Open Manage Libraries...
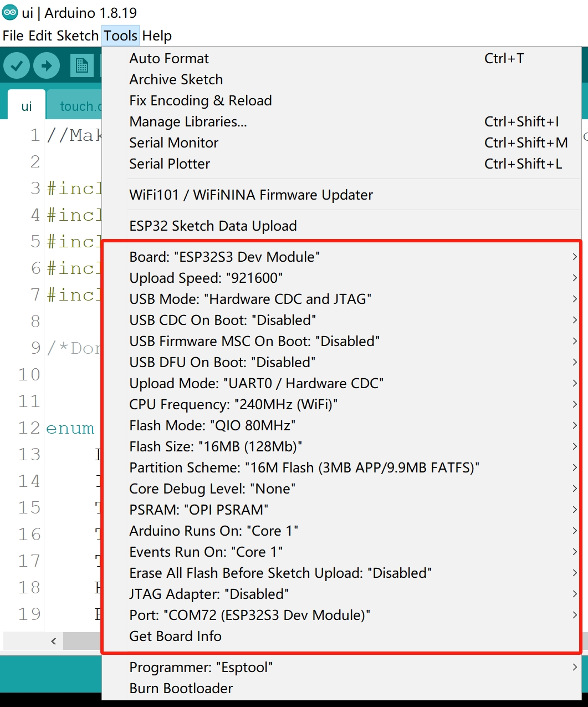588x707 pixels. 341,121
